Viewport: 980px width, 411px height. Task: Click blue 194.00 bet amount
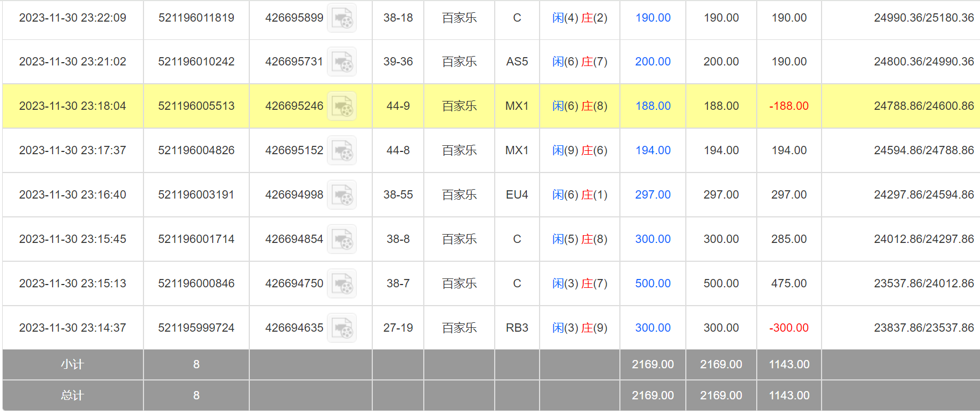point(653,150)
